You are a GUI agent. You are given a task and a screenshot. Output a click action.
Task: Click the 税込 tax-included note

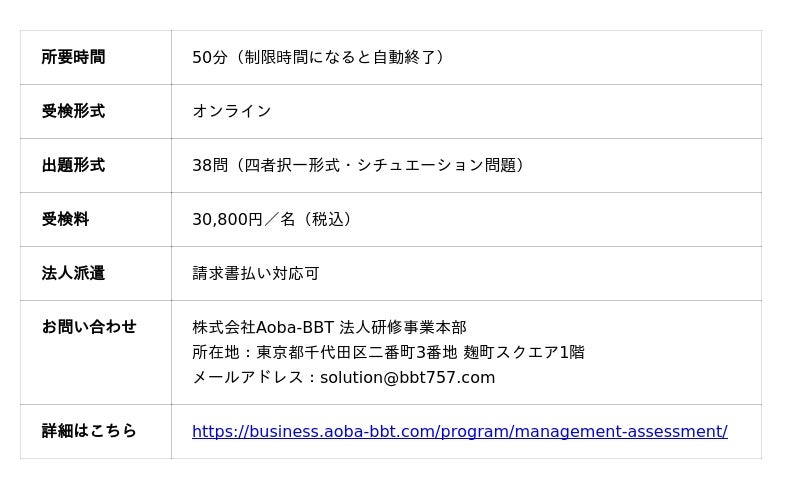click(x=328, y=219)
